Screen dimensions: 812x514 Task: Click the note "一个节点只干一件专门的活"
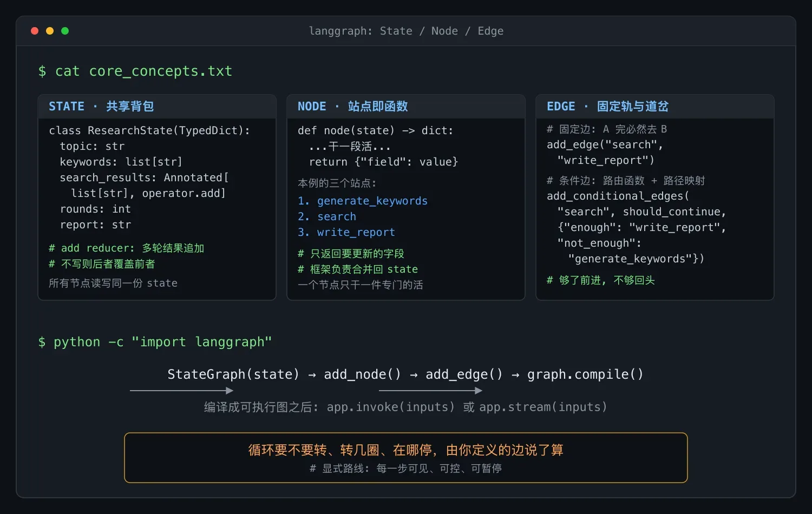point(361,285)
